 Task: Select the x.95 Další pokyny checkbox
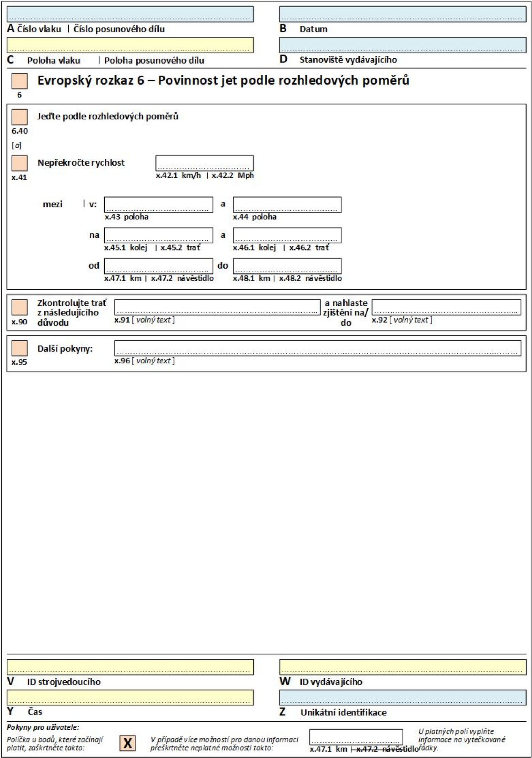(19, 348)
